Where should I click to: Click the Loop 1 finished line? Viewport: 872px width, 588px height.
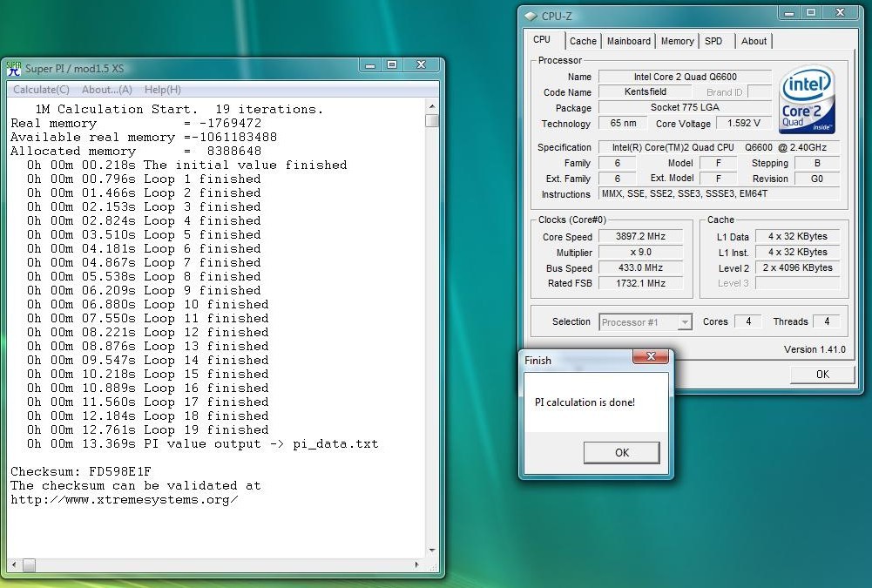[144, 179]
